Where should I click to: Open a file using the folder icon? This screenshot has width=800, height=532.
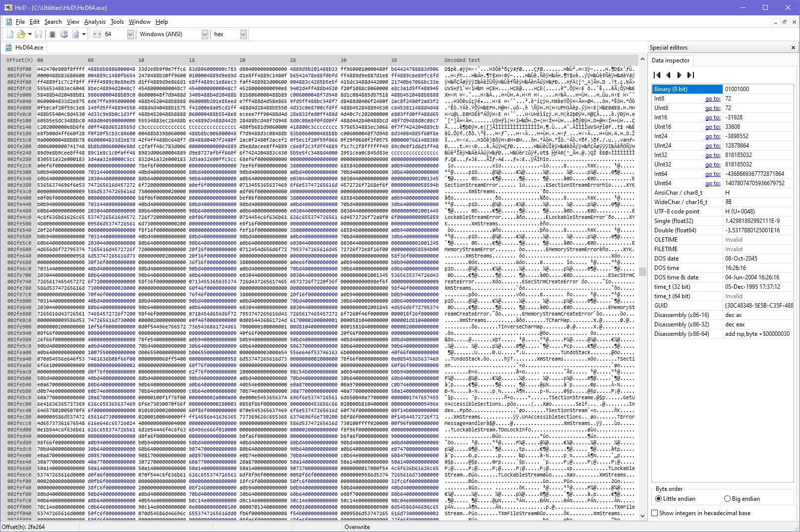(x=21, y=34)
